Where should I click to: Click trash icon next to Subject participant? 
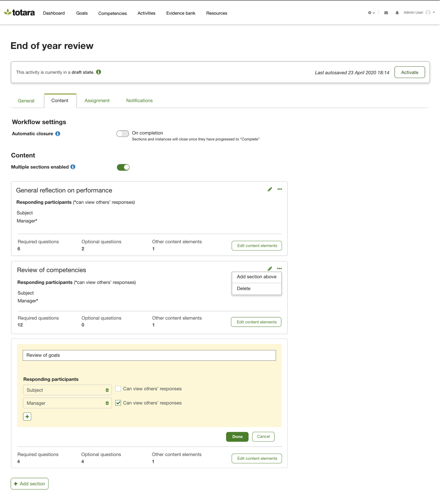[x=107, y=390]
